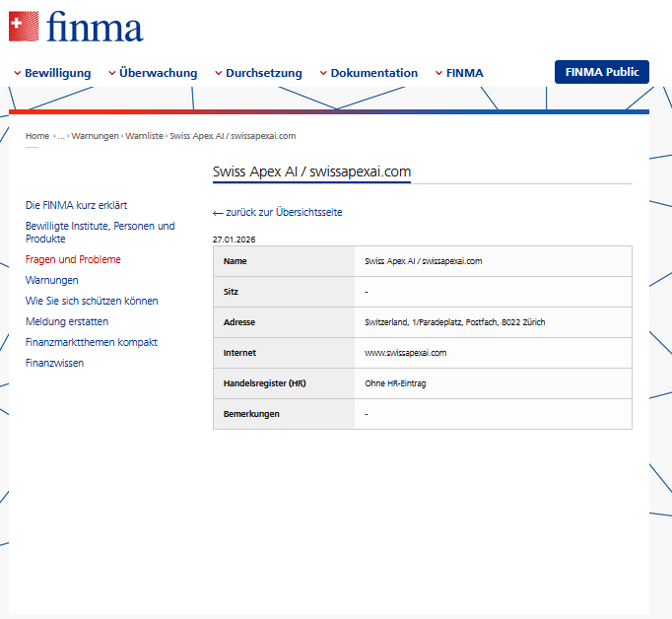Image resolution: width=672 pixels, height=619 pixels.
Task: Click the FINMA logo
Action: 76,27
